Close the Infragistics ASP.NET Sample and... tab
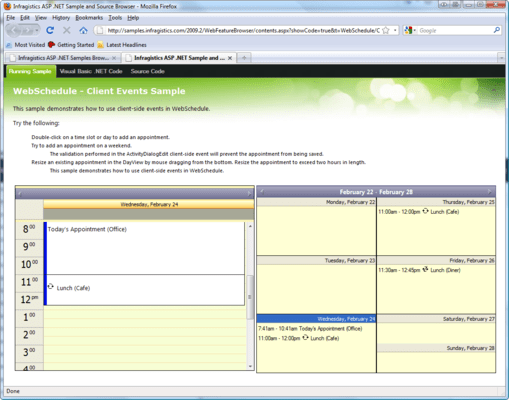 pos(230,58)
